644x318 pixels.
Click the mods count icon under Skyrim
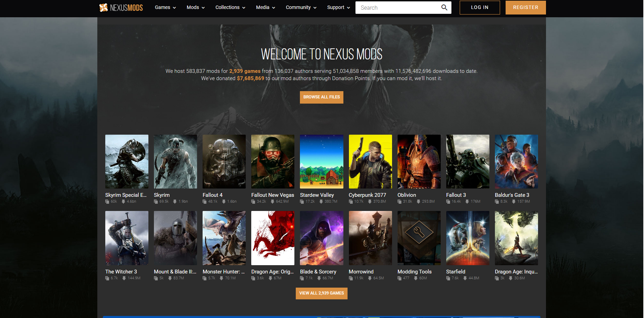(x=156, y=202)
